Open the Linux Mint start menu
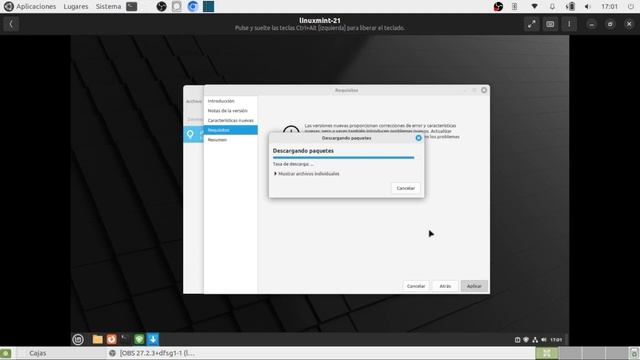The width and height of the screenshot is (640, 360). 78,339
